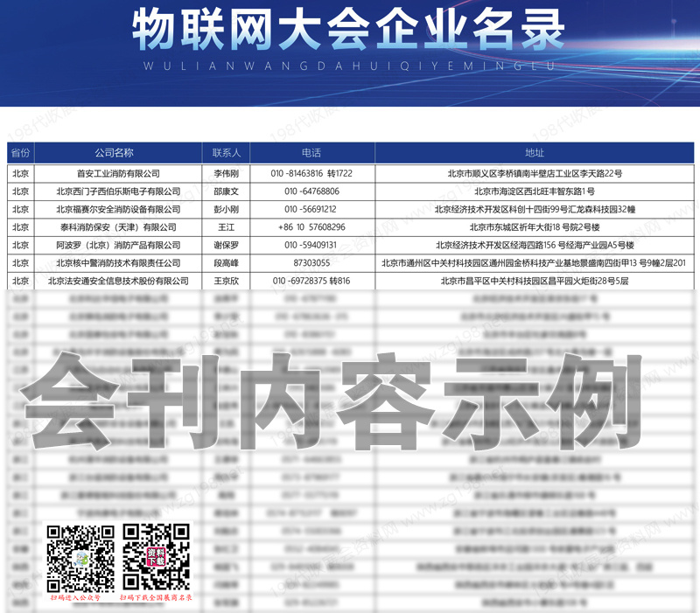Viewport: 700px width, 613px height.
Task: Click address ending 李天路22号
Action: tap(535, 173)
